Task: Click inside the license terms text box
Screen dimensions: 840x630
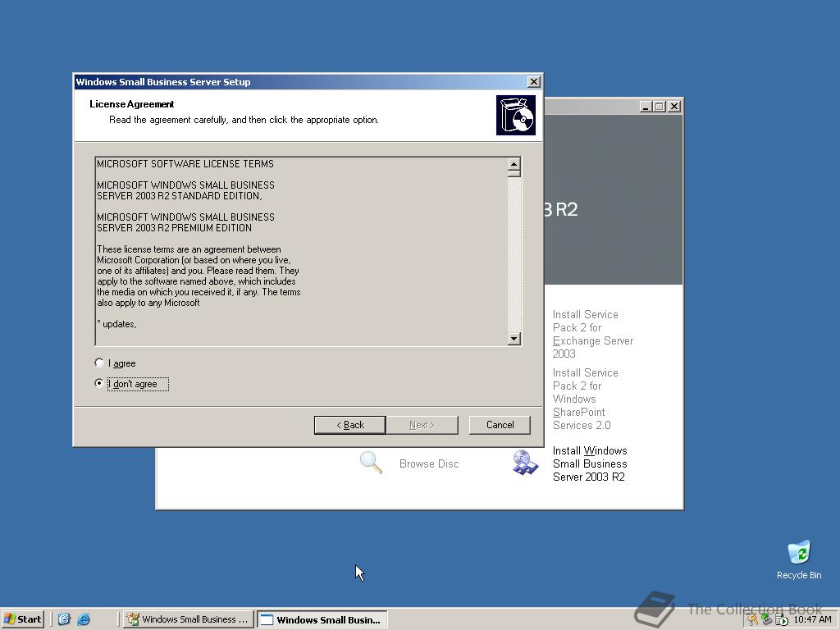Action: (302, 251)
